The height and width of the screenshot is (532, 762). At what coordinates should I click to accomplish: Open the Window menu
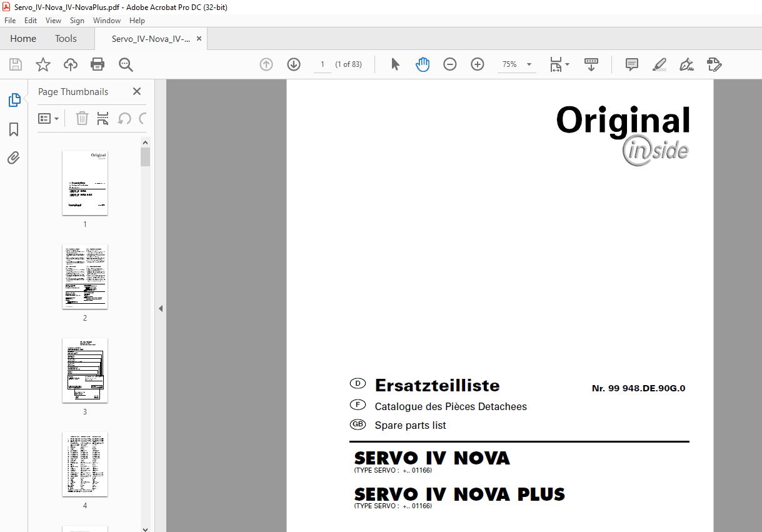click(x=107, y=21)
